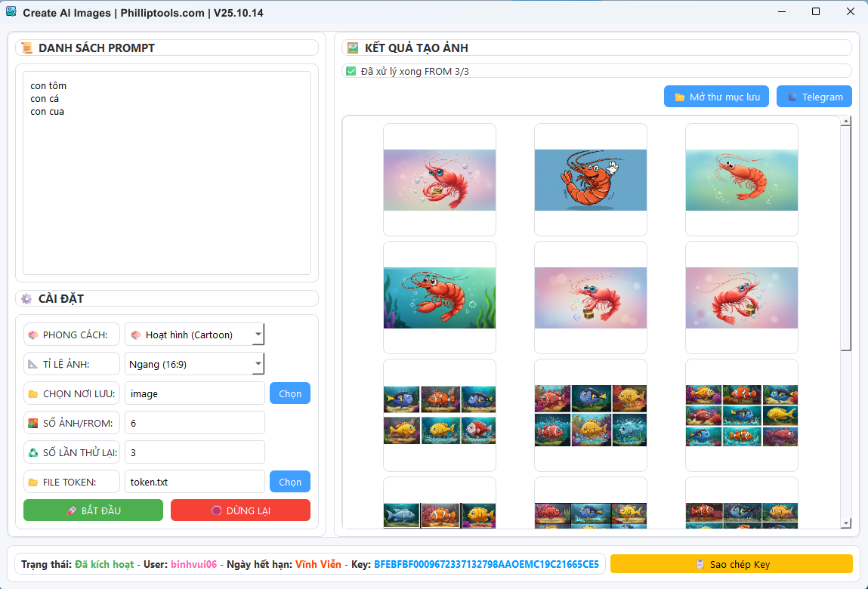This screenshot has height=589, width=868.
Task: Click the clipboard icon on Sao chép Key
Action: pyautogui.click(x=702, y=563)
